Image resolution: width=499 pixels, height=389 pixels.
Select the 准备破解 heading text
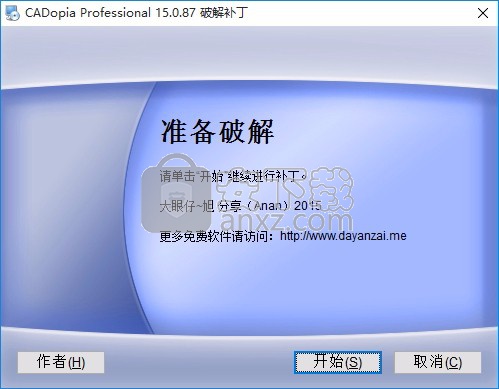point(217,132)
